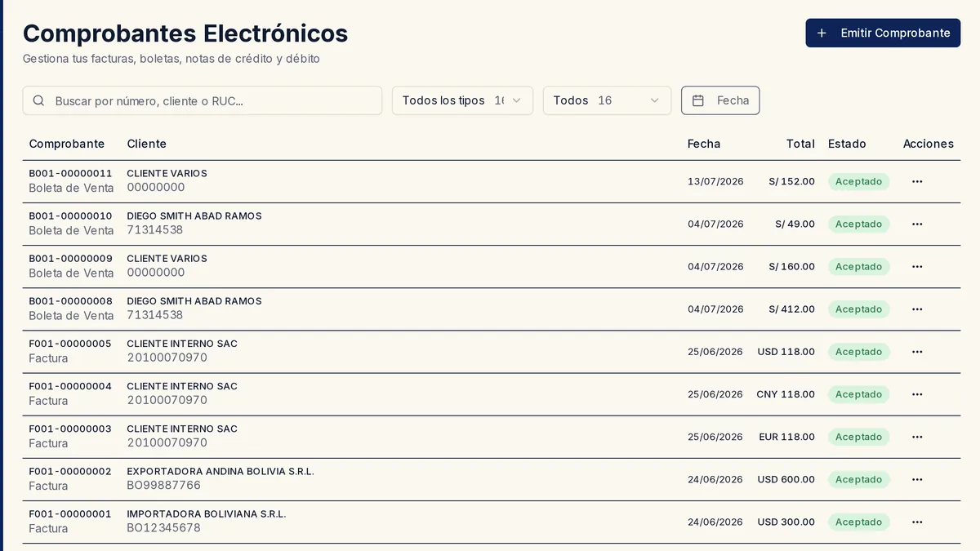Select the Aceptado badge for B001-00000008
This screenshot has height=551, width=980.
(x=858, y=309)
